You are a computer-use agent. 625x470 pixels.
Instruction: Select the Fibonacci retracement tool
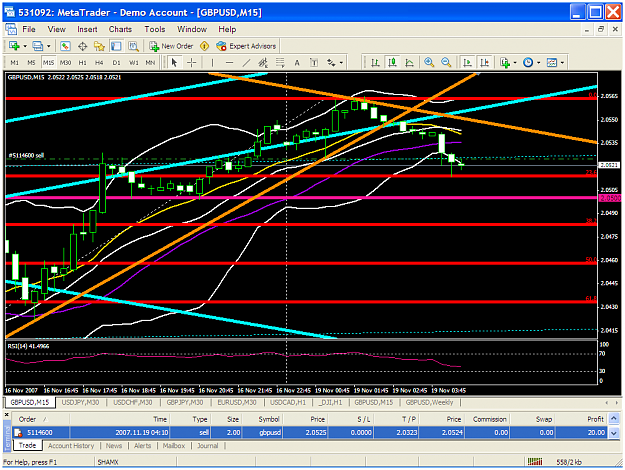(280, 63)
